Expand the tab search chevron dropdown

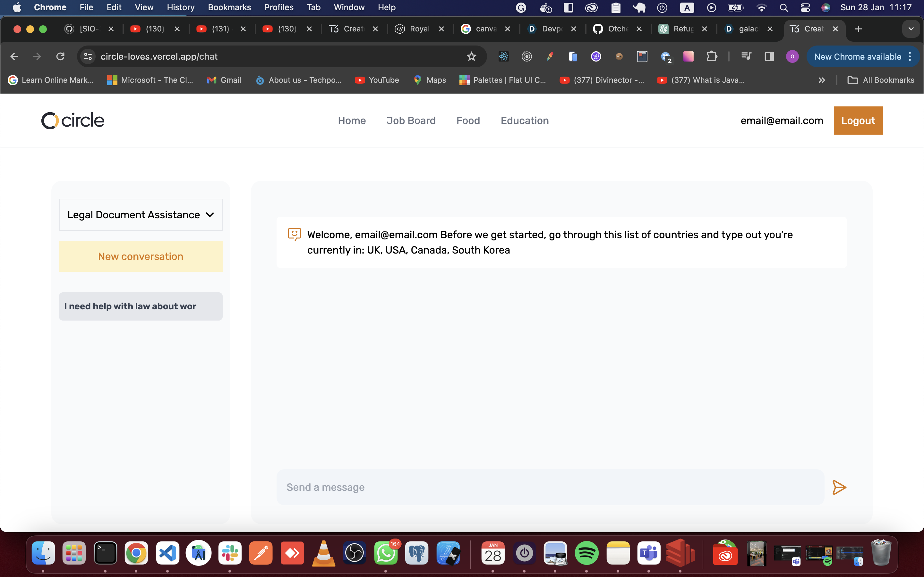(x=911, y=29)
